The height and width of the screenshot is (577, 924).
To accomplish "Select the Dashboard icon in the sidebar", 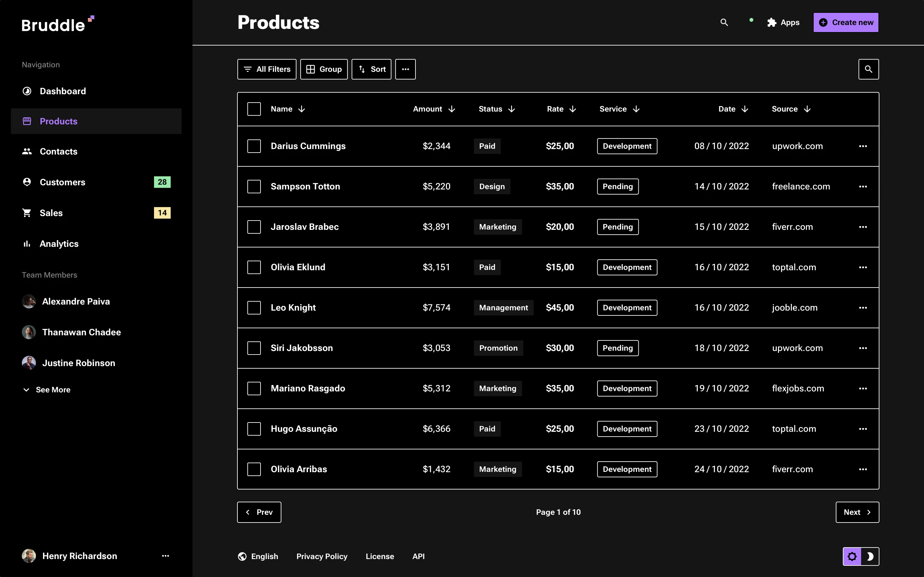I will point(27,91).
